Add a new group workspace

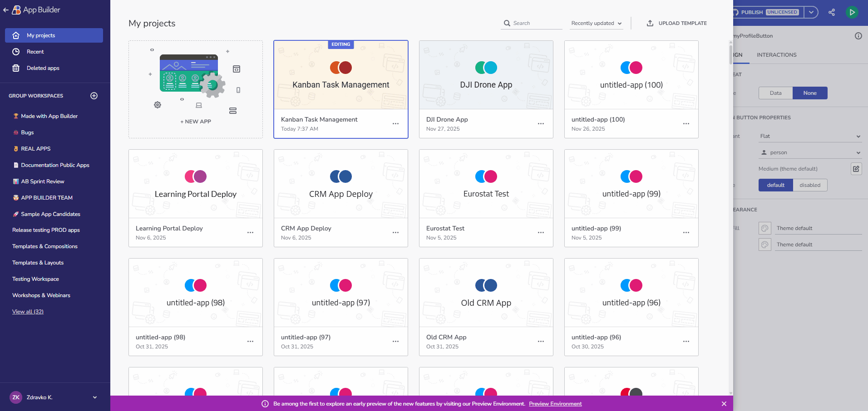coord(94,96)
